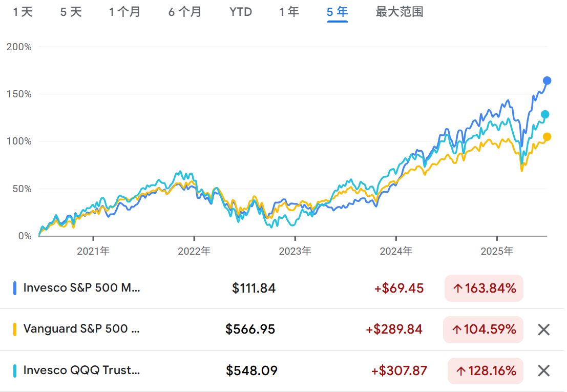Click the 0% y-axis label
The height and width of the screenshot is (392, 567).
(25, 236)
